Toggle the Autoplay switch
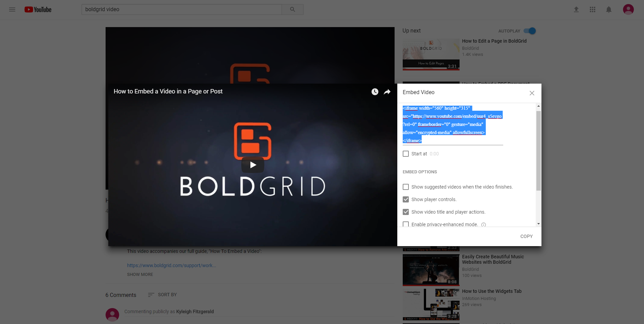Viewport: 644px width, 324px height. (x=530, y=31)
